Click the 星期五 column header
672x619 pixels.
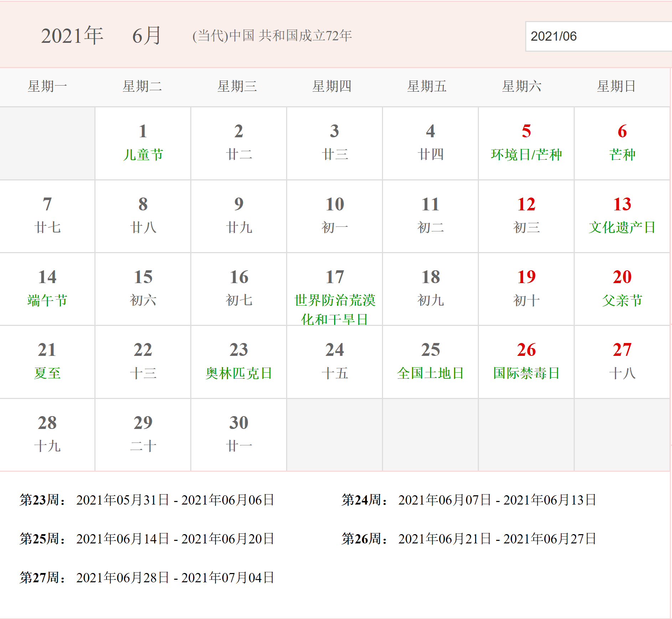pyautogui.click(x=427, y=86)
